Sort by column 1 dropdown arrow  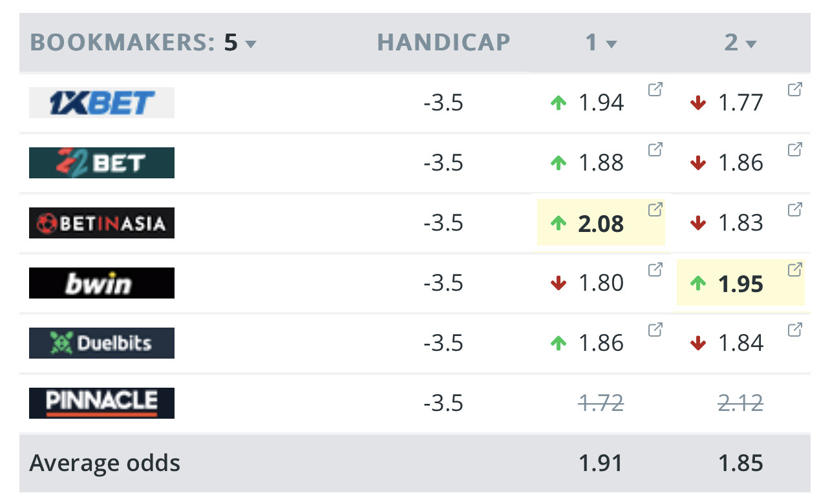pyautogui.click(x=612, y=44)
